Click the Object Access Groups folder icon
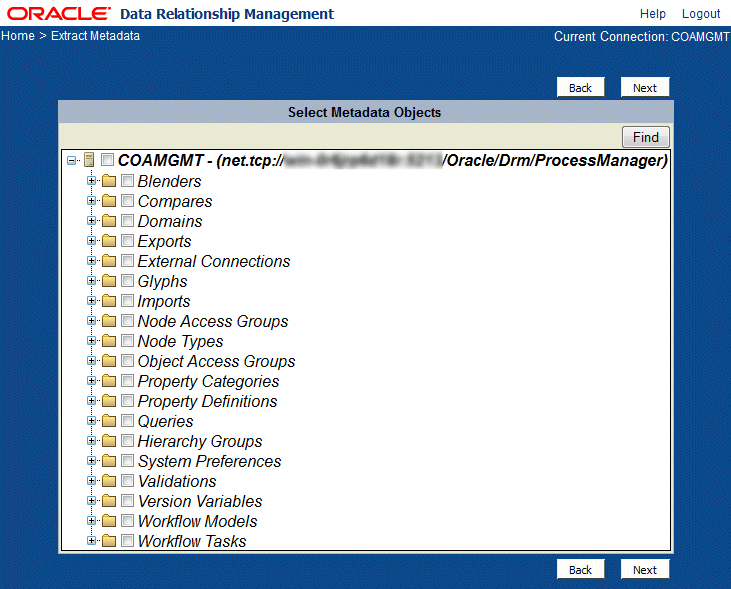 [109, 361]
